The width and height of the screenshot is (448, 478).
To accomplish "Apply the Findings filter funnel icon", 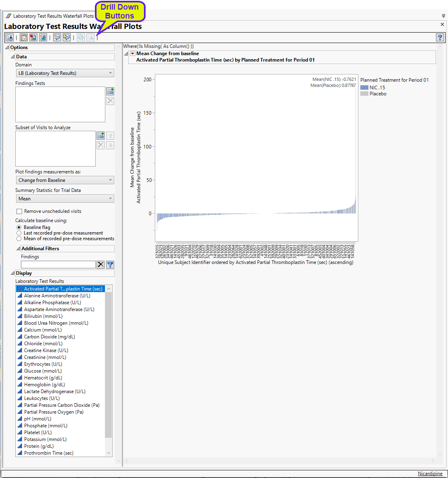I will (x=110, y=265).
